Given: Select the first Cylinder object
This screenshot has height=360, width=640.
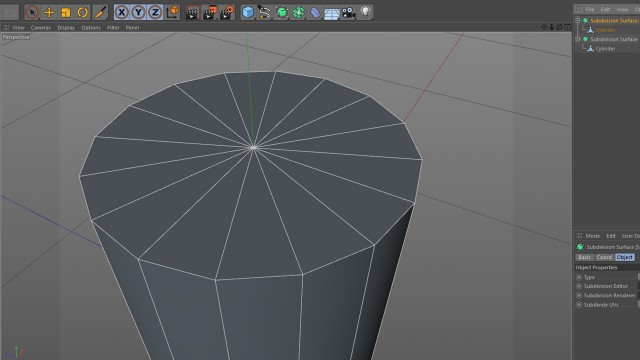Looking at the screenshot, I should pyautogui.click(x=605, y=30).
